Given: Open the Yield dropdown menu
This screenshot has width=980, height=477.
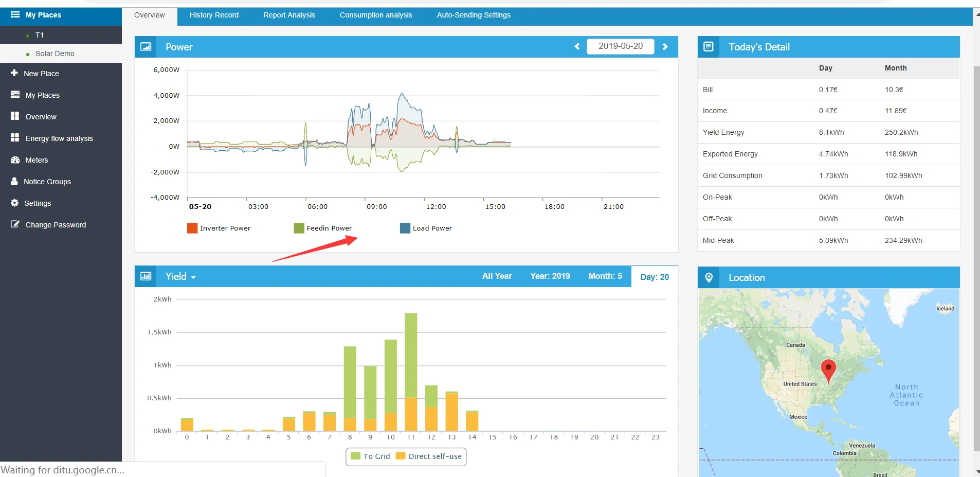Looking at the screenshot, I should (x=180, y=277).
